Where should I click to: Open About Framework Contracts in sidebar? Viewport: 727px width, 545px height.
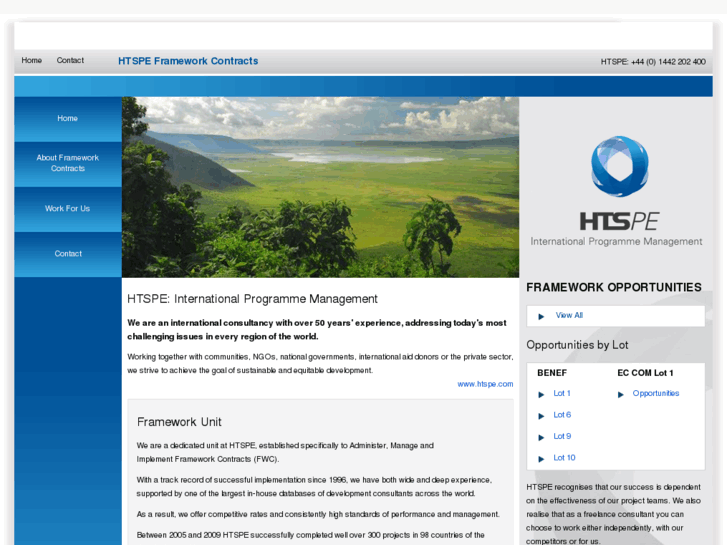tap(68, 163)
